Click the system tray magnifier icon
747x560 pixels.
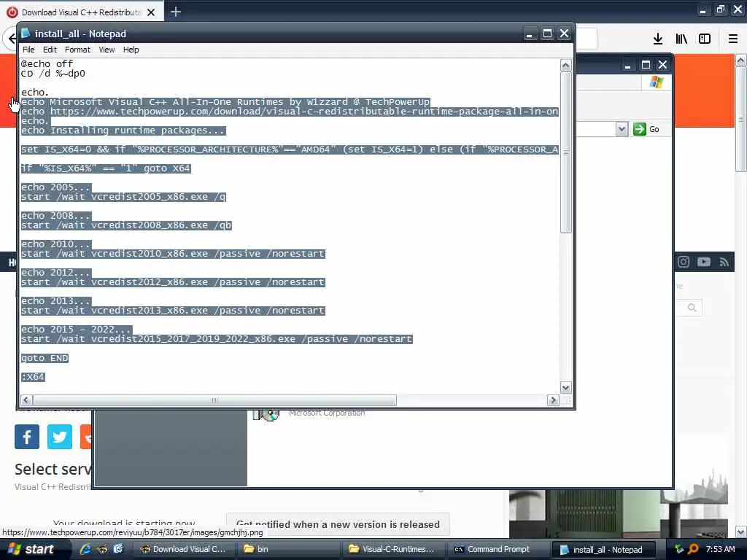(x=693, y=549)
